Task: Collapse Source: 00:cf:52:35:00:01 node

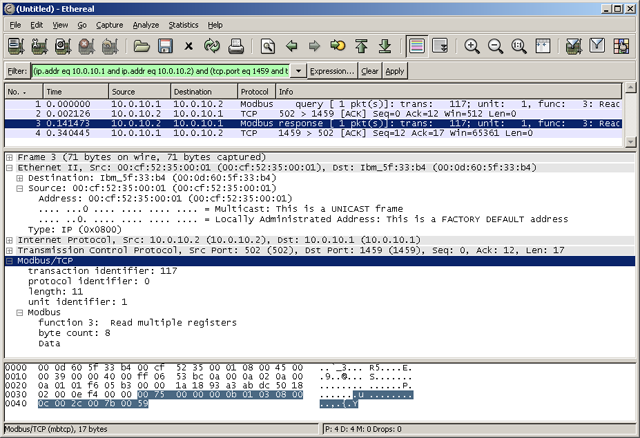Action: coord(20,188)
